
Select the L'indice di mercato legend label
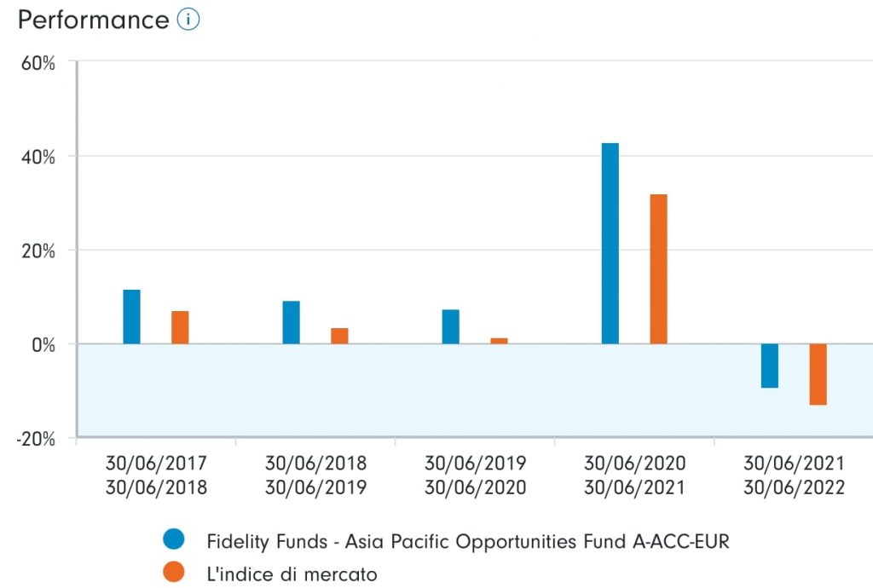pyautogui.click(x=292, y=574)
